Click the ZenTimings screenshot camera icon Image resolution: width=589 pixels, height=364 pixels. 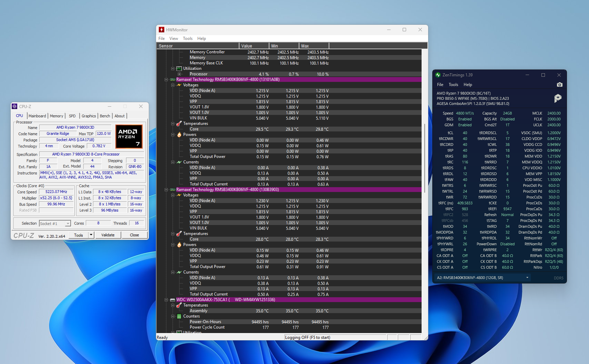[x=559, y=85]
